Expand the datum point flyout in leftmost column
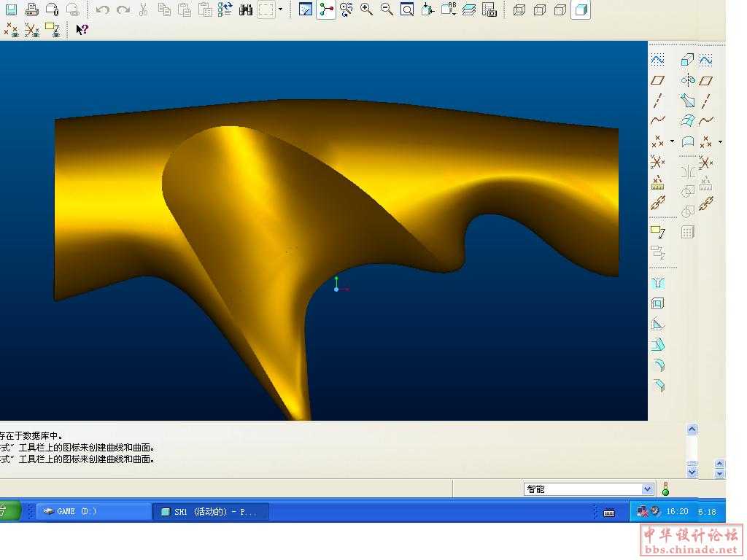 pos(672,141)
